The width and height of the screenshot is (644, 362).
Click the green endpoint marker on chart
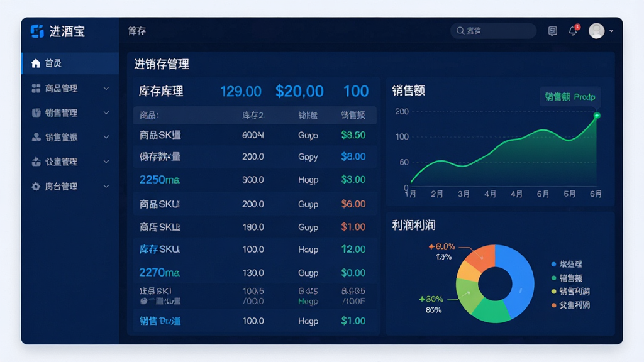[597, 116]
